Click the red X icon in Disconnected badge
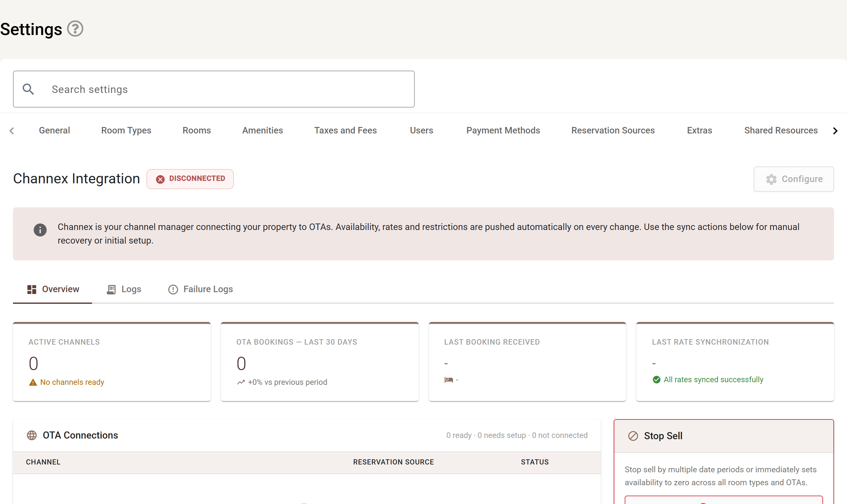Image resolution: width=847 pixels, height=504 pixels. pos(160,179)
